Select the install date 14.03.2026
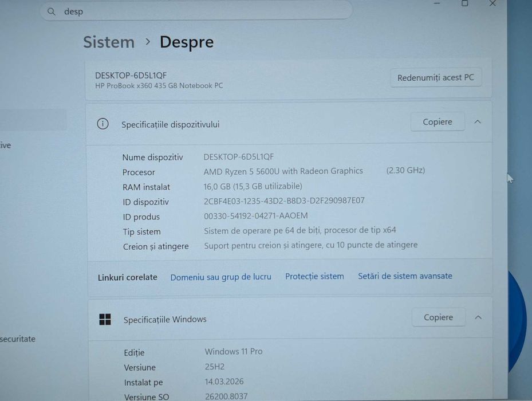Viewport: 532px width, 401px height. click(224, 382)
